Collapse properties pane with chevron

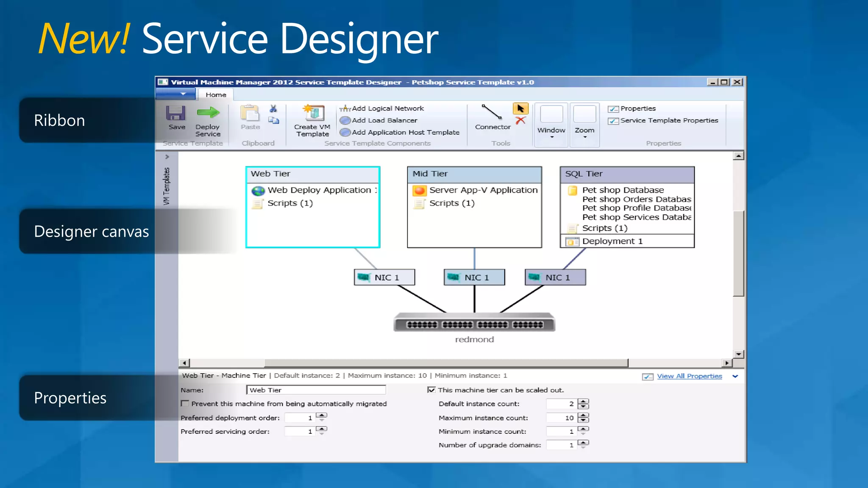point(735,376)
